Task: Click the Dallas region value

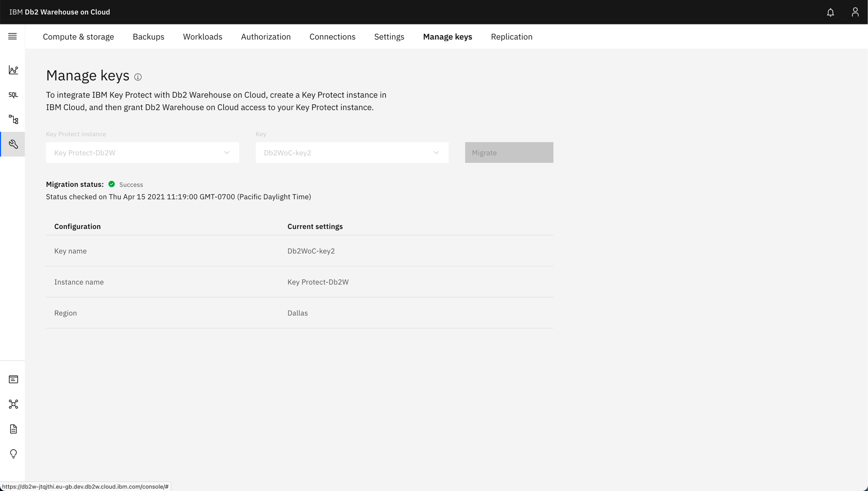Action: click(x=298, y=313)
